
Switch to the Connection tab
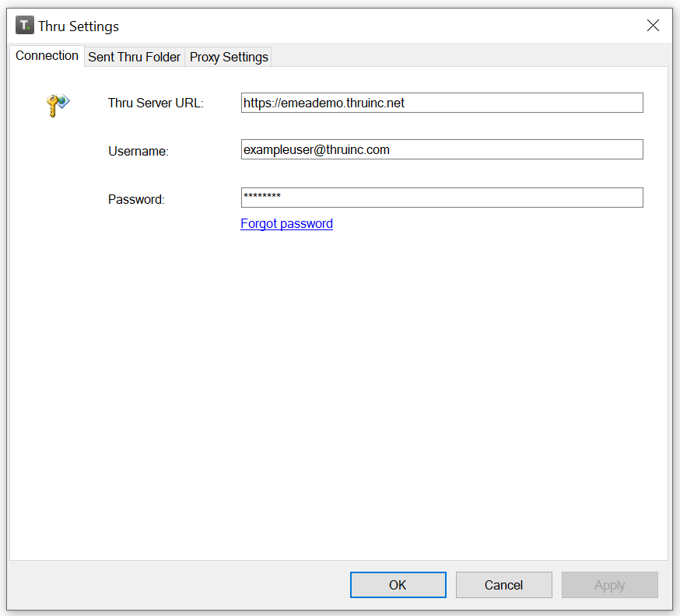[x=47, y=56]
